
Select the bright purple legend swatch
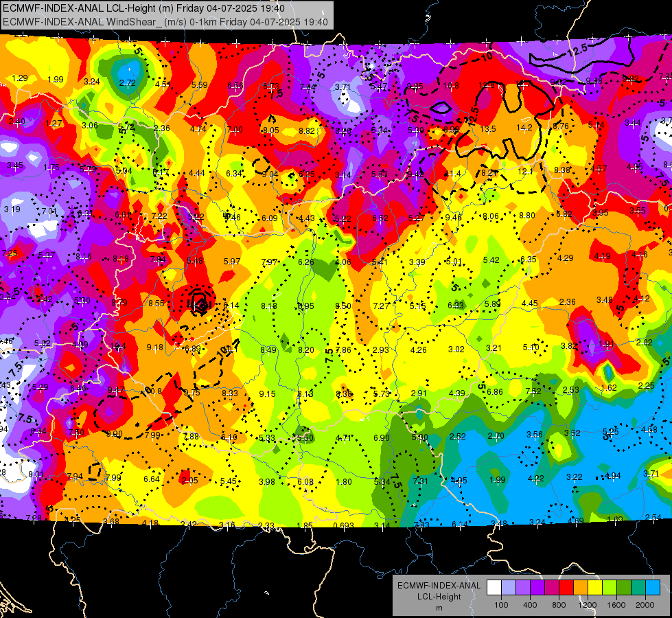pyautogui.click(x=537, y=588)
